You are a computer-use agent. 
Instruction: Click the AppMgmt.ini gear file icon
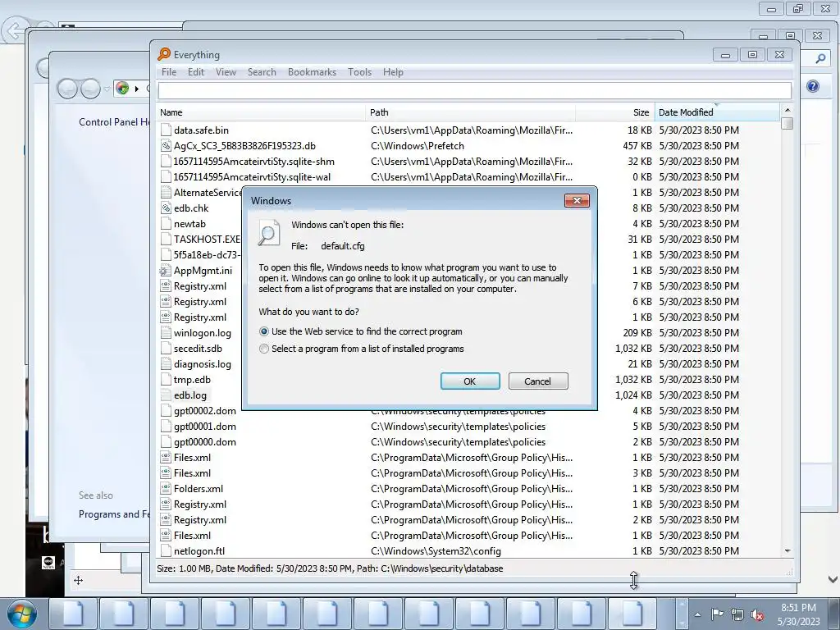click(x=165, y=271)
